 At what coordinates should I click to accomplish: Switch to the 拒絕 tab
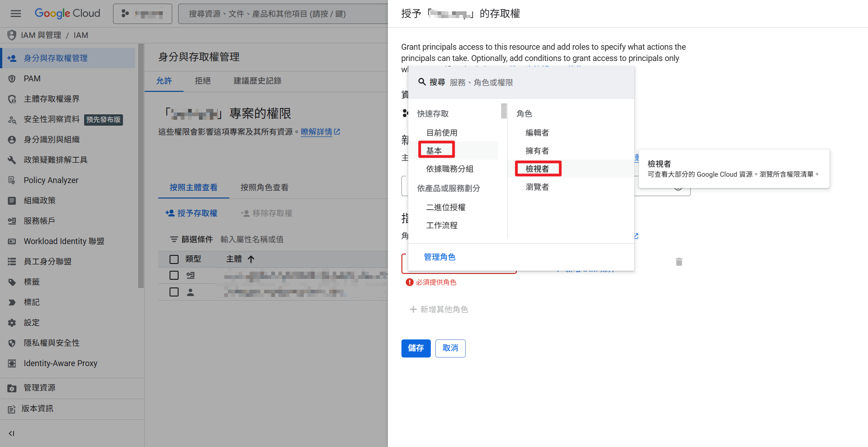(202, 80)
